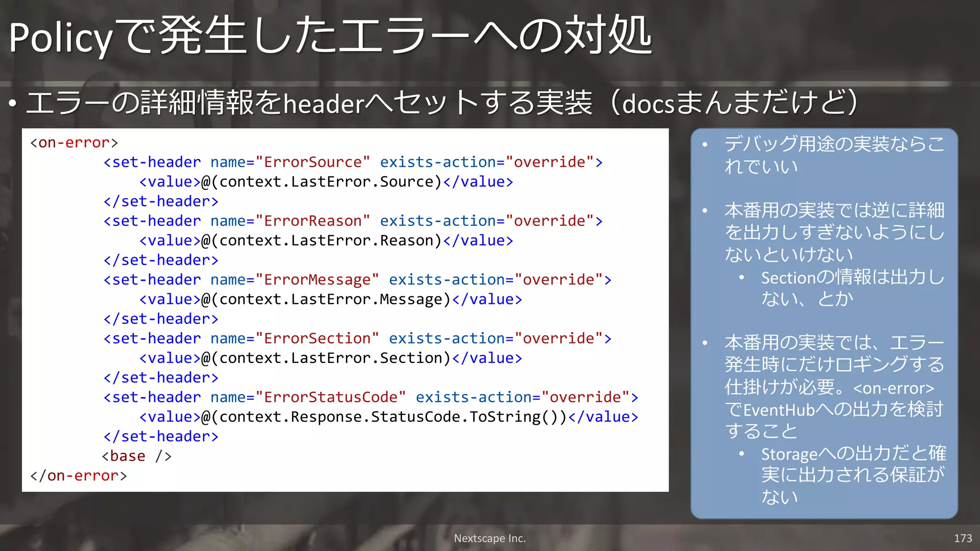Click the set-header line for ErrorMessage
This screenshot has height=551, width=980.
tap(357, 280)
